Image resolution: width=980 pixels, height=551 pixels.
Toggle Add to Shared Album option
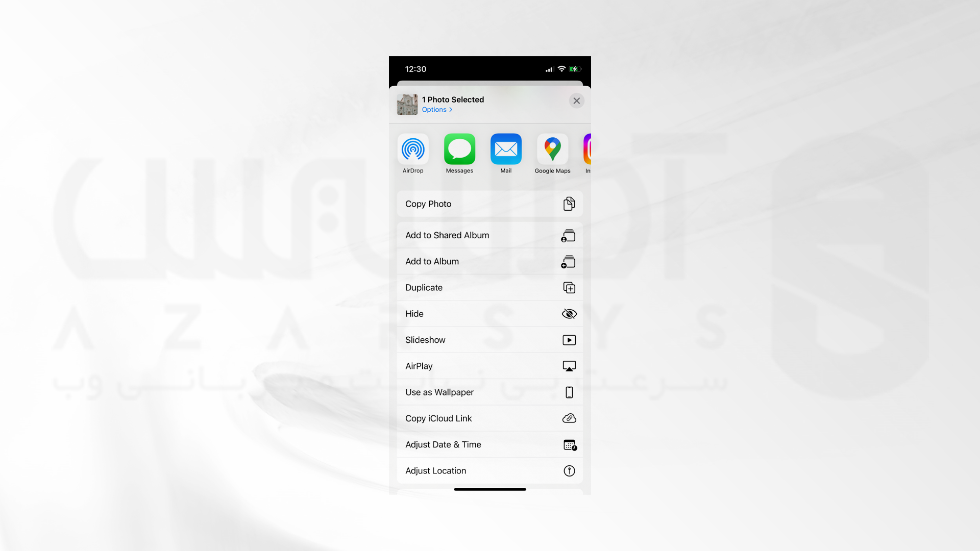pyautogui.click(x=490, y=235)
